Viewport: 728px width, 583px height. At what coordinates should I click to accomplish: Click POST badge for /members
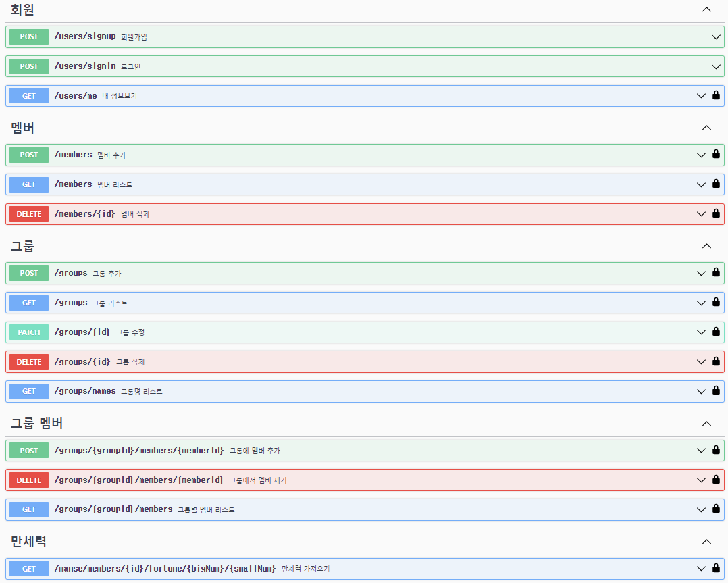(x=29, y=155)
